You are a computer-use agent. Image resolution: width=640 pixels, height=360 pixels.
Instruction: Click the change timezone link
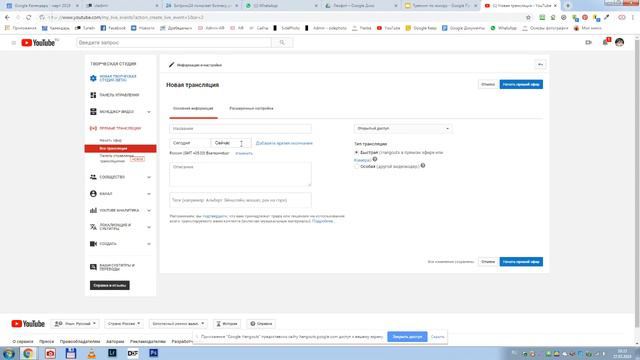(x=244, y=153)
